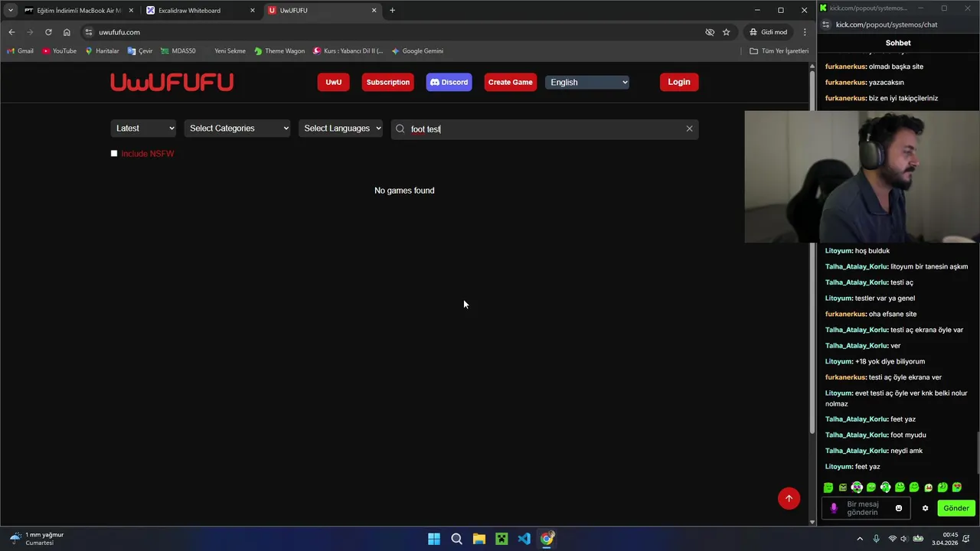Click the magnifier icon in the search box
The width and height of the screenshot is (980, 551).
pos(400,129)
